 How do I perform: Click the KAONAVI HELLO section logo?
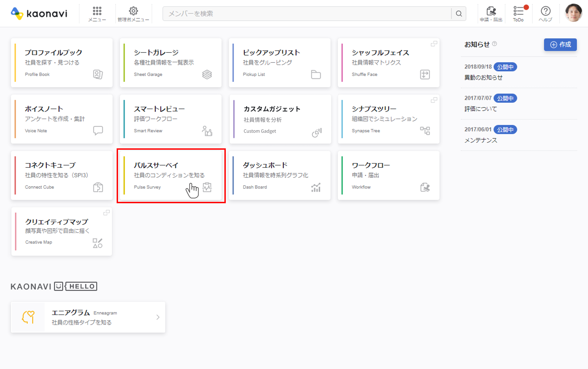[54, 286]
